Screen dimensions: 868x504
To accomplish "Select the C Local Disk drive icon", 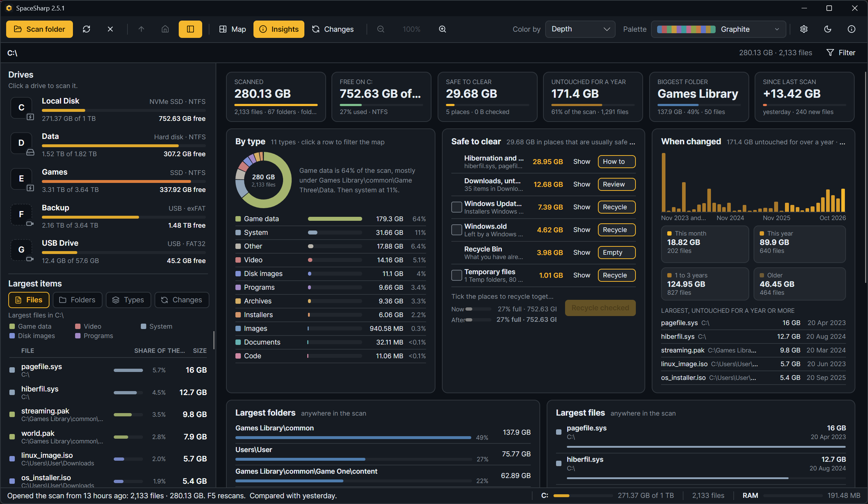I will (x=22, y=108).
